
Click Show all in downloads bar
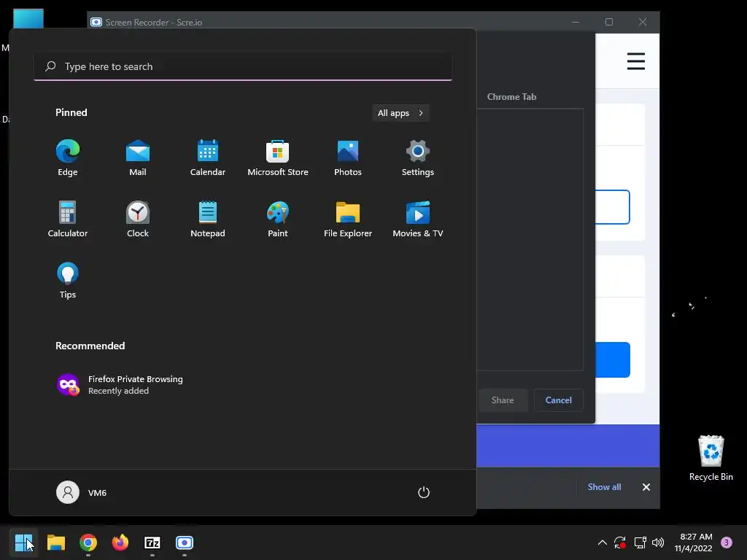coord(604,486)
